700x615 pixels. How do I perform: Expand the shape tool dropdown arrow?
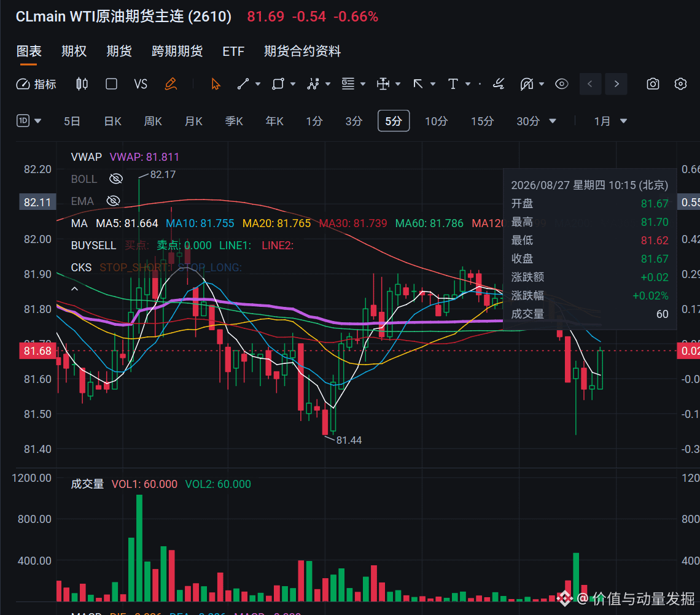pyautogui.click(x=293, y=84)
